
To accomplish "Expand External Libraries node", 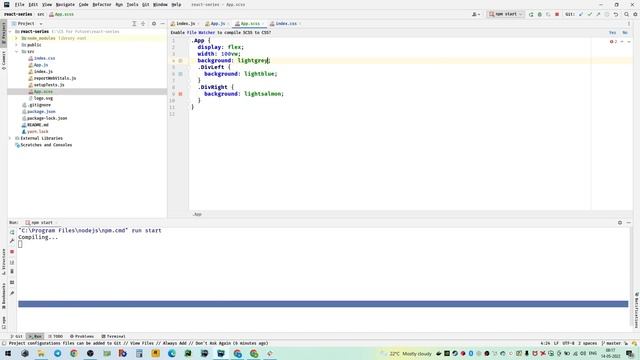I will point(11,138).
